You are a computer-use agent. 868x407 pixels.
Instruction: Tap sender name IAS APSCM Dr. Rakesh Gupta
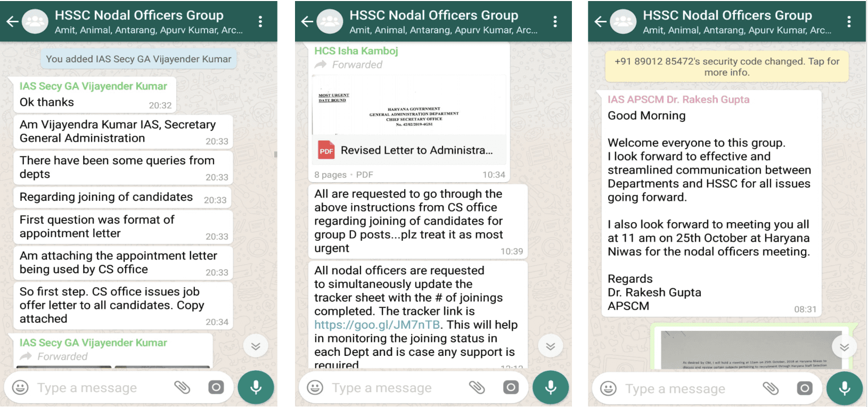point(678,99)
